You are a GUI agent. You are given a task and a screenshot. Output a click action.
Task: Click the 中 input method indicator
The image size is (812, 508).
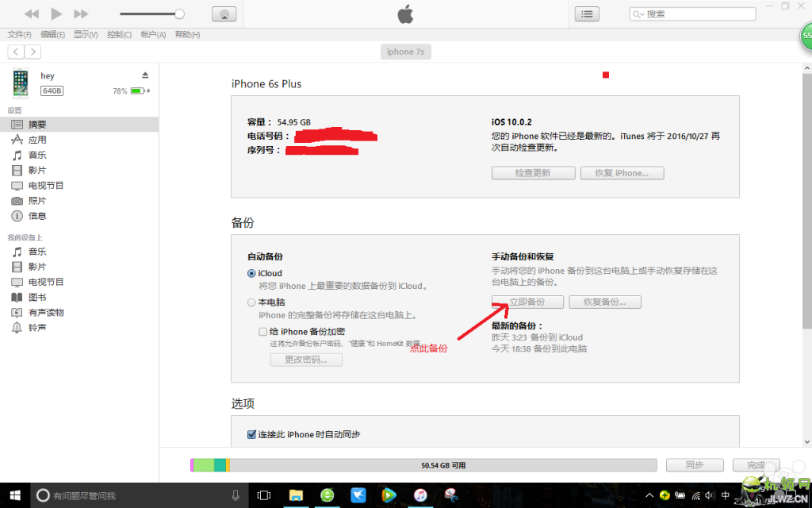pyautogui.click(x=726, y=495)
